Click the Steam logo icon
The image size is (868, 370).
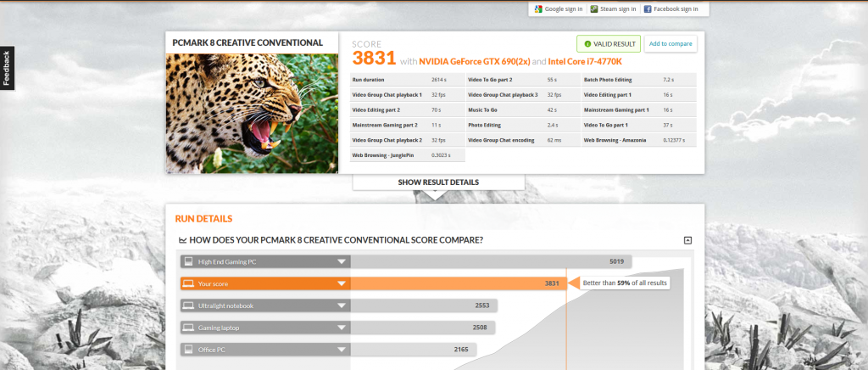pyautogui.click(x=594, y=9)
